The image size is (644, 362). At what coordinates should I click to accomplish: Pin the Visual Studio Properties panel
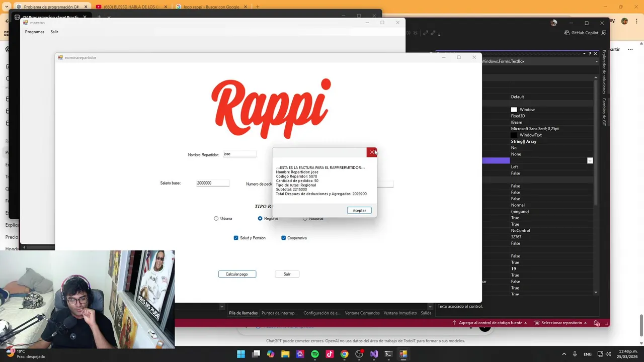pyautogui.click(x=590, y=53)
